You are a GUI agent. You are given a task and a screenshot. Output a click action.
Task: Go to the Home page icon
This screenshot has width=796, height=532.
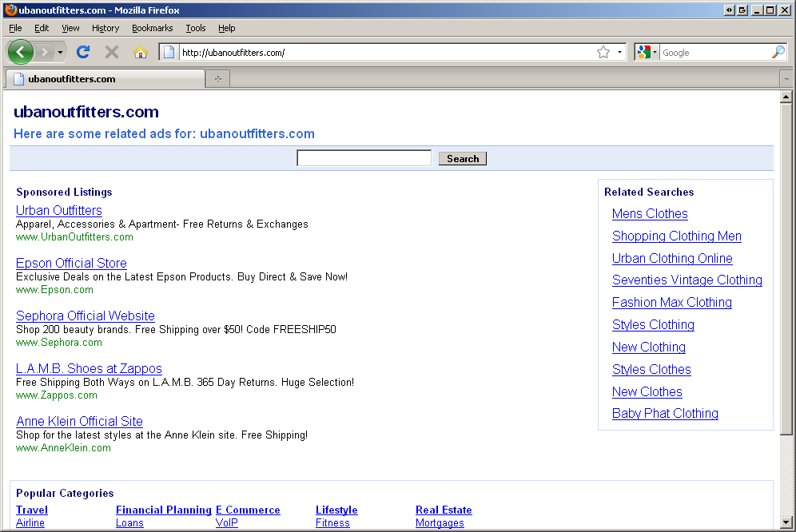pos(141,52)
